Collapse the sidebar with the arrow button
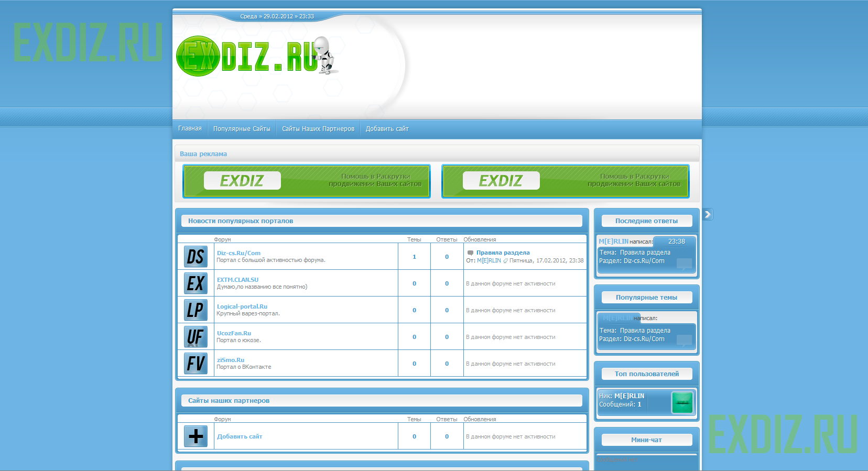The image size is (868, 471). (x=708, y=214)
